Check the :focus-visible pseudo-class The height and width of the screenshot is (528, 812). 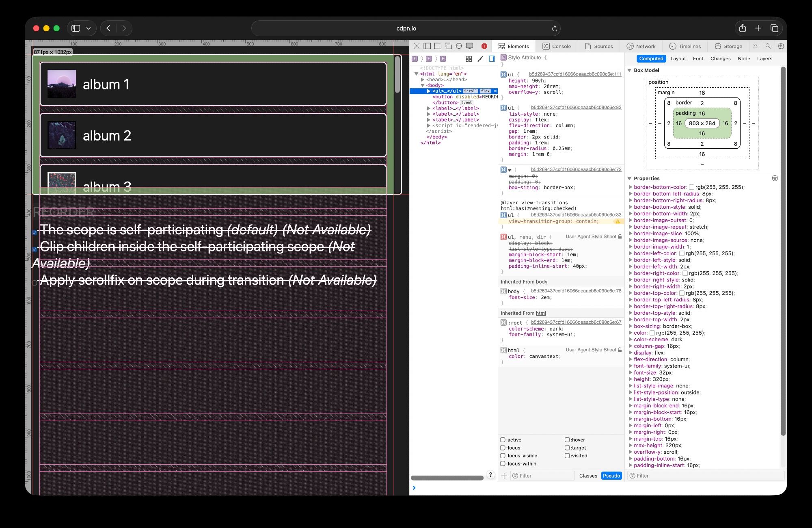pos(503,456)
